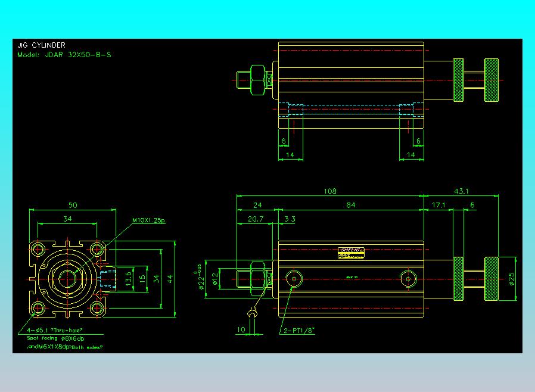Click the CHELIC nameplate on cylinder body
Image resolution: width=535 pixels, height=392 pixels.
tap(351, 253)
